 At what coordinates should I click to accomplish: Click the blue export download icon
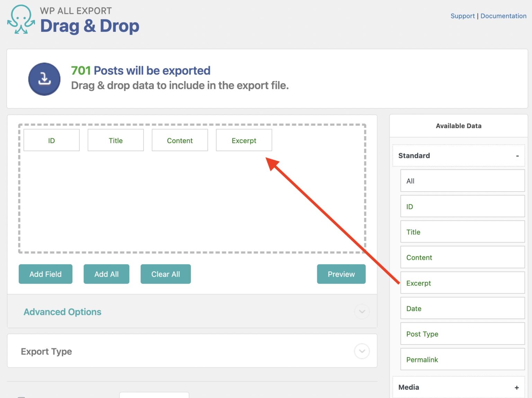44,79
